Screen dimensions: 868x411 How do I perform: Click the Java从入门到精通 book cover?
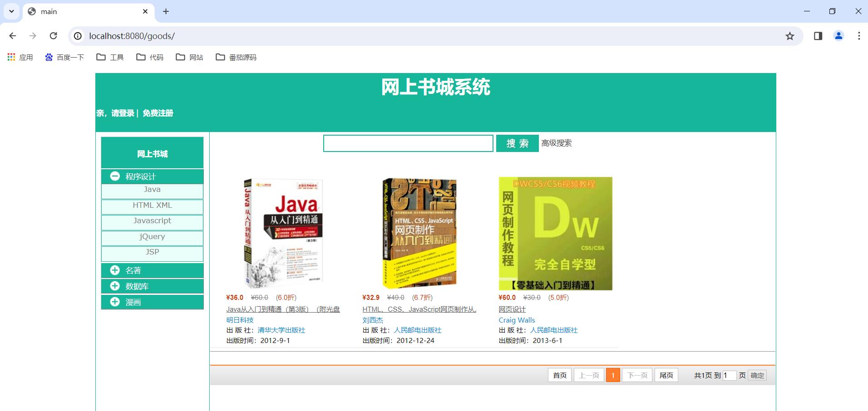pyautogui.click(x=283, y=234)
